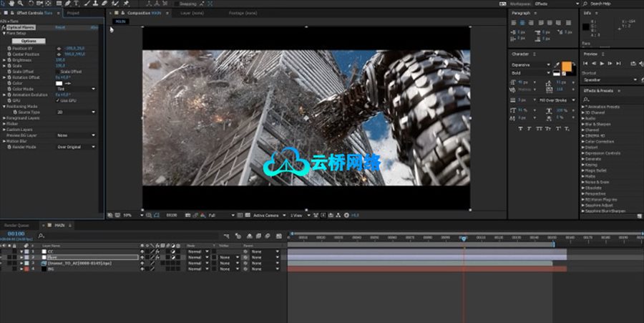
Task: Open the Render Queue tab
Action: pos(18,225)
